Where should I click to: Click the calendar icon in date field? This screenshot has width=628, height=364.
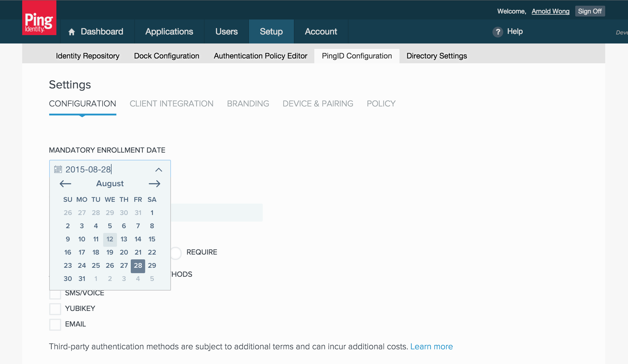(58, 169)
